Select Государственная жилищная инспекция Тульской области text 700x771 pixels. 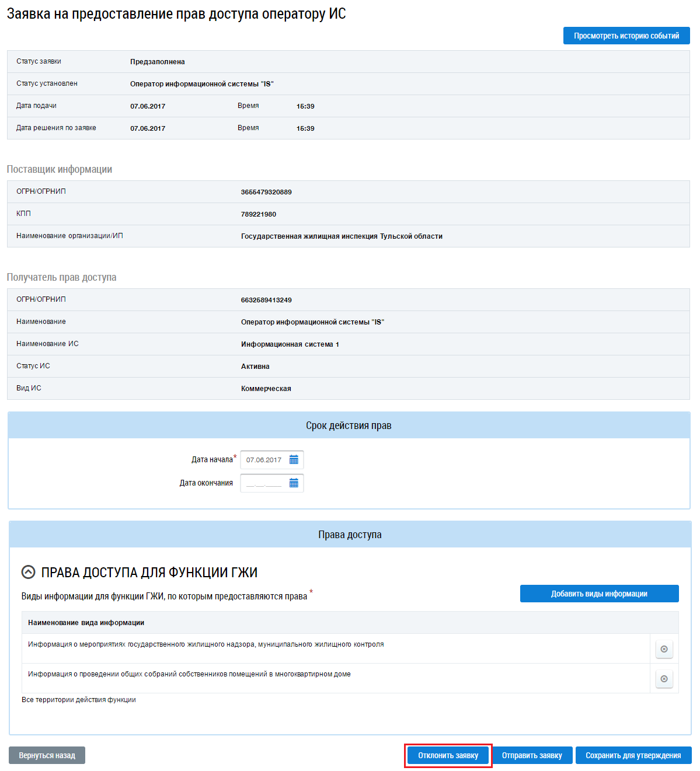pos(342,236)
